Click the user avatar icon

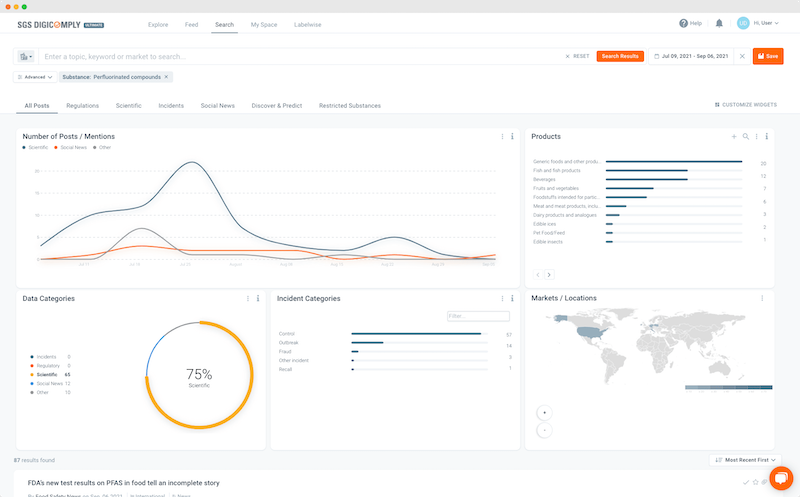743,23
